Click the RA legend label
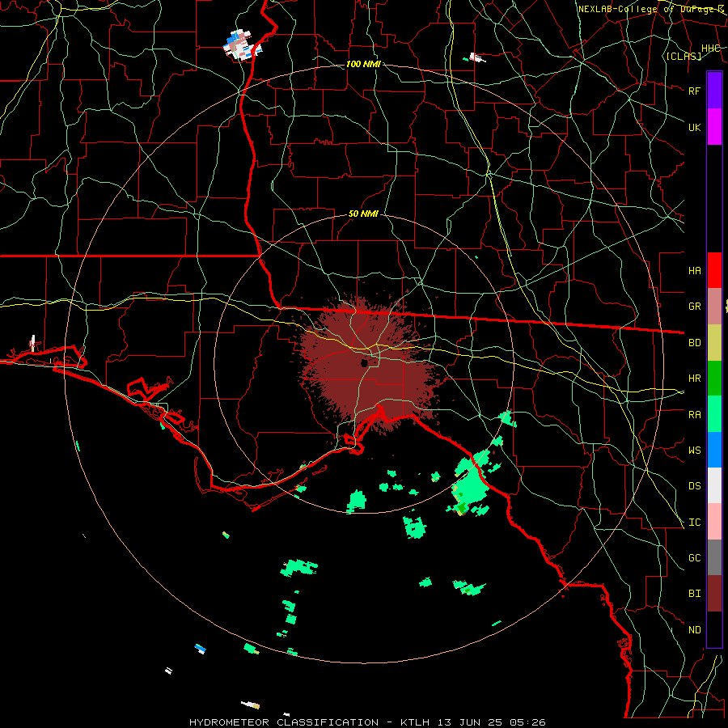Viewport: 728px width, 728px height. [x=694, y=415]
